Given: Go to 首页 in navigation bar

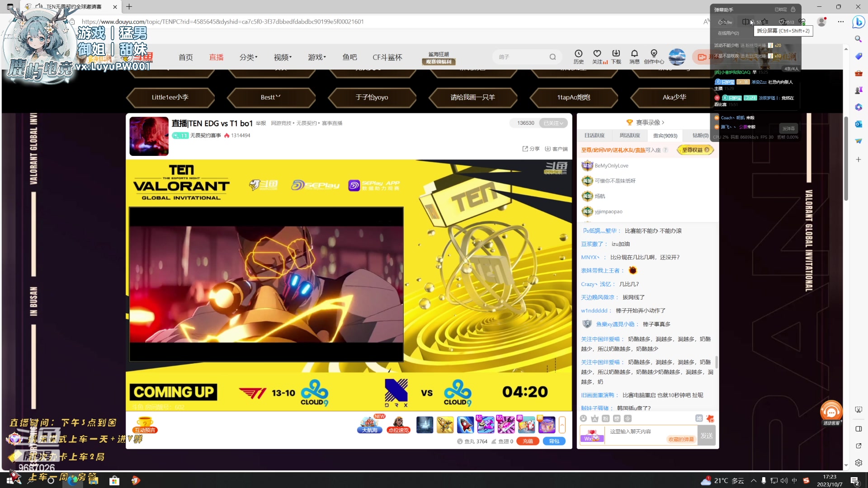Looking at the screenshot, I should [x=186, y=57].
